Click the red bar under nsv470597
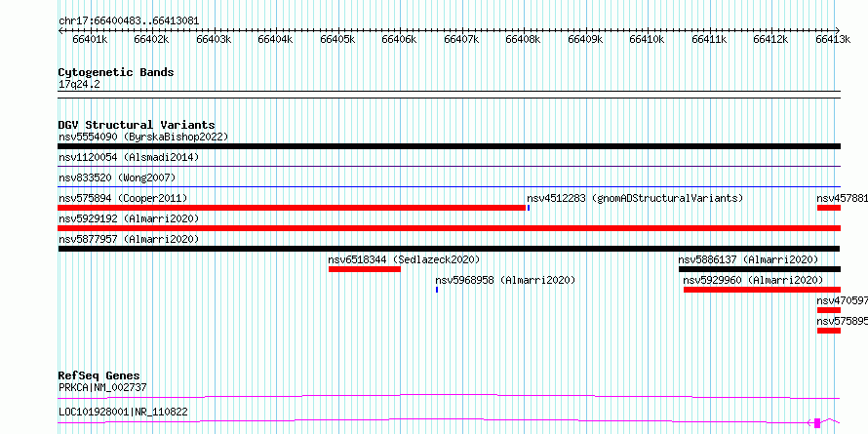The width and height of the screenshot is (868, 434). (x=829, y=310)
